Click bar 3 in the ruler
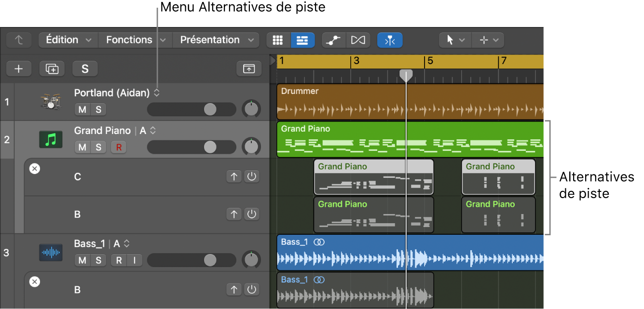644x309 pixels. click(356, 61)
